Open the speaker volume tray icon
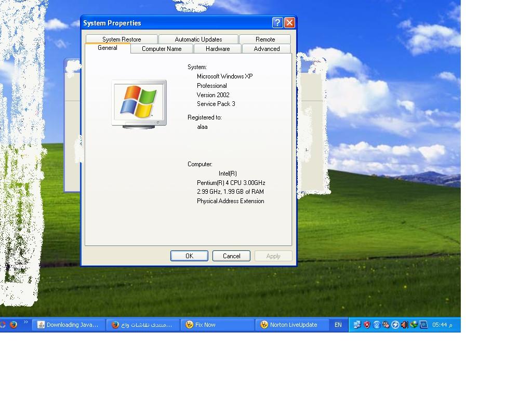The width and height of the screenshot is (532, 399). tap(404, 325)
